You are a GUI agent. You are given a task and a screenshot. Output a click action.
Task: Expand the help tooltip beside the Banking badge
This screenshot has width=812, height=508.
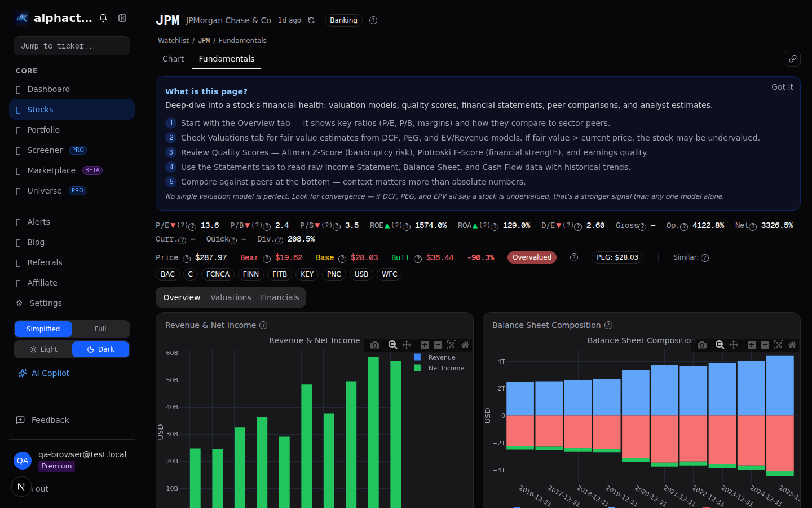coord(373,20)
